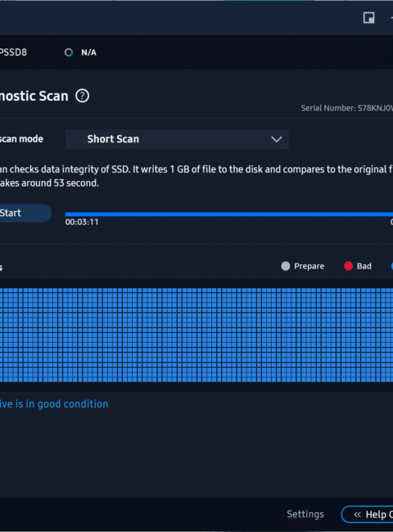Click the grey Prepare legend dot
This screenshot has height=532, width=393.
pyautogui.click(x=286, y=266)
